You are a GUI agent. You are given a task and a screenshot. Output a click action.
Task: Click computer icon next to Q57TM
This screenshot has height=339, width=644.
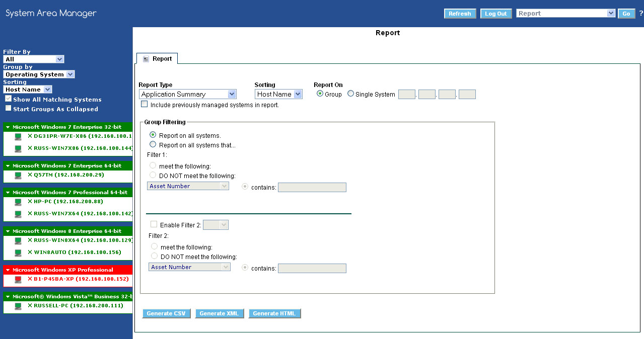(18, 175)
